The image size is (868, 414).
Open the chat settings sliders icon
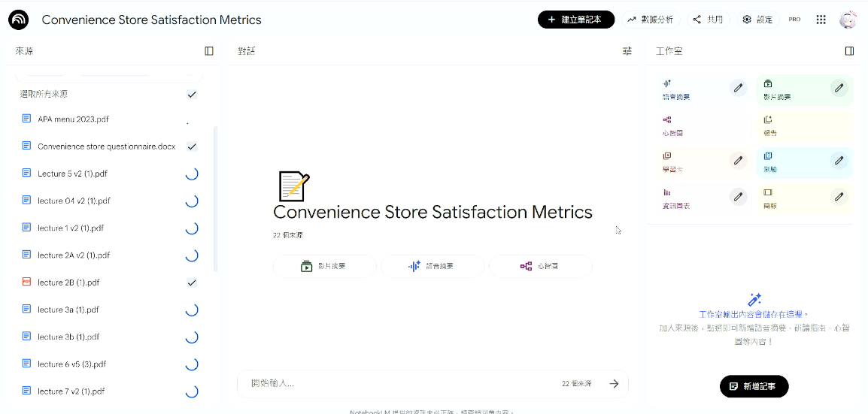627,51
